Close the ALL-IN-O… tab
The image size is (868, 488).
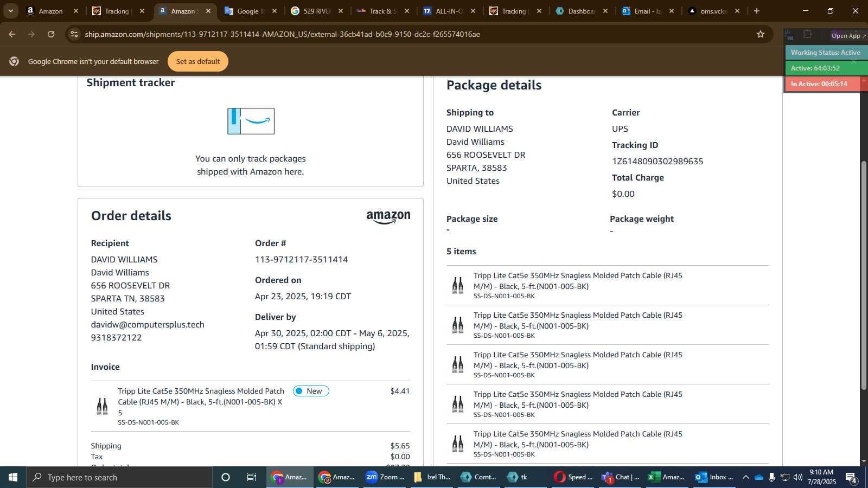coord(473,11)
